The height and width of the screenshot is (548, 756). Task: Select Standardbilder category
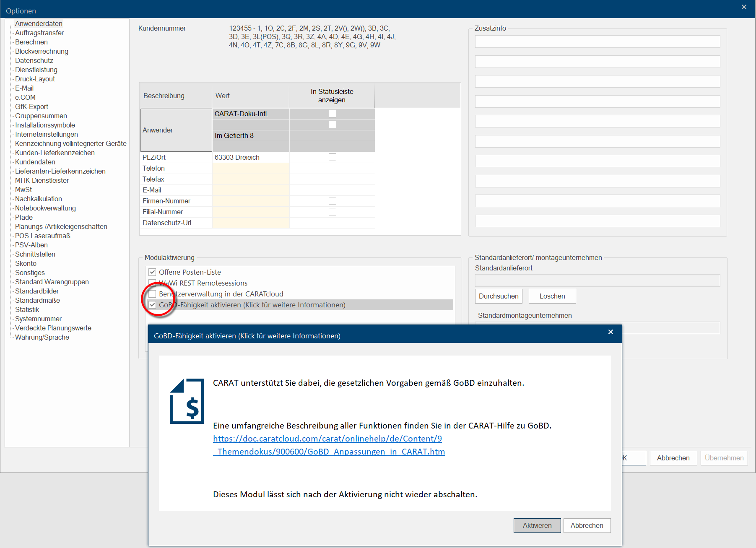pyautogui.click(x=37, y=291)
